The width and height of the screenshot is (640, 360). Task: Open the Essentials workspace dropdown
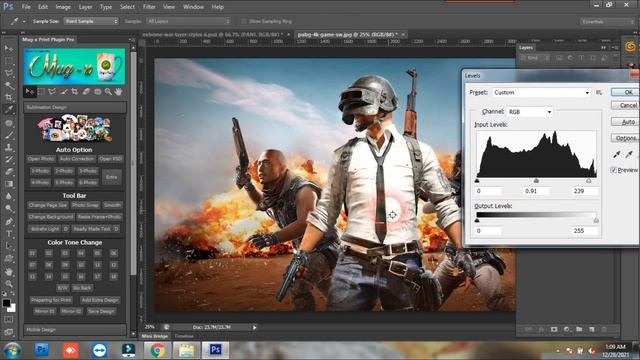[x=607, y=22]
